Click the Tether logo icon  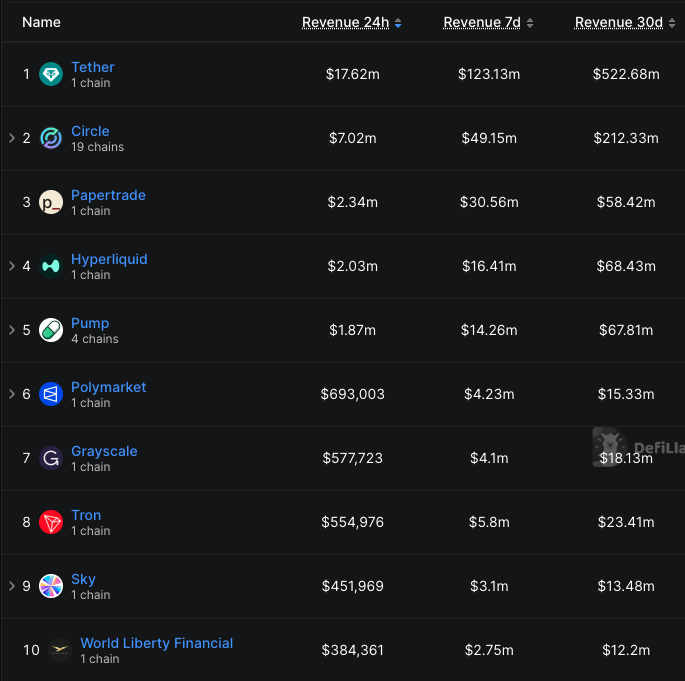tap(51, 74)
